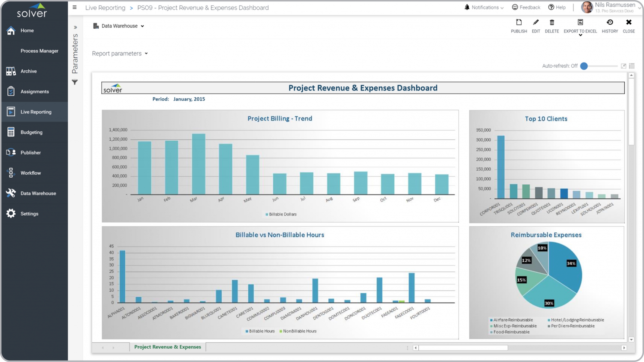Click the Publish document icon

pyautogui.click(x=519, y=23)
